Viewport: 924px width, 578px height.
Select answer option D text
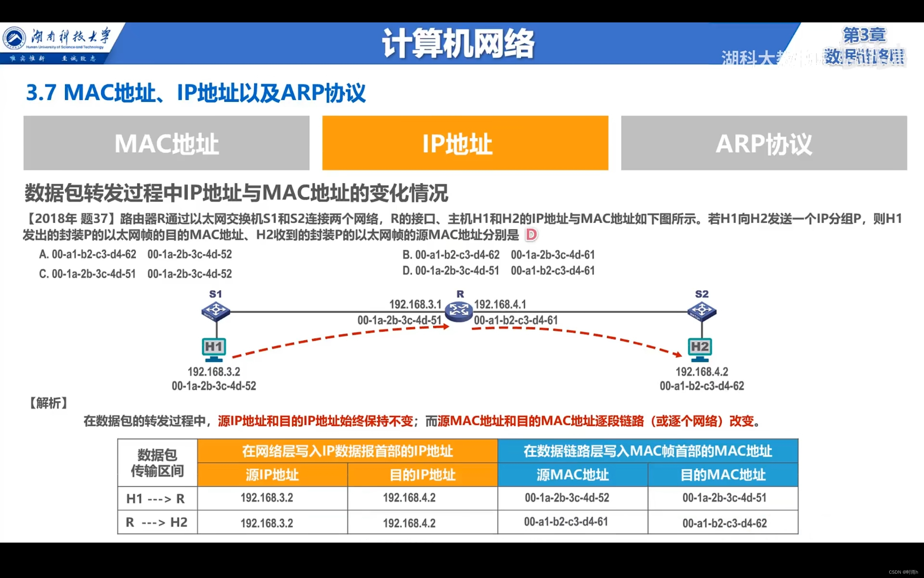[x=498, y=271]
